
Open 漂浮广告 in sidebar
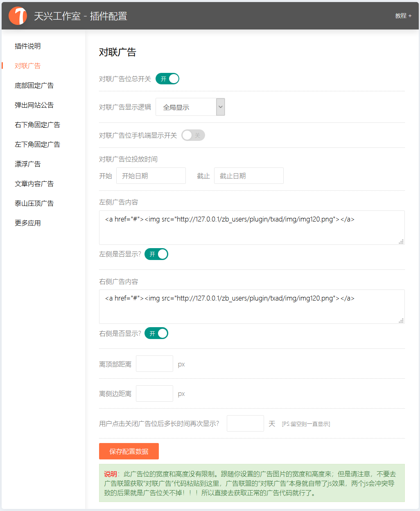tap(28, 164)
